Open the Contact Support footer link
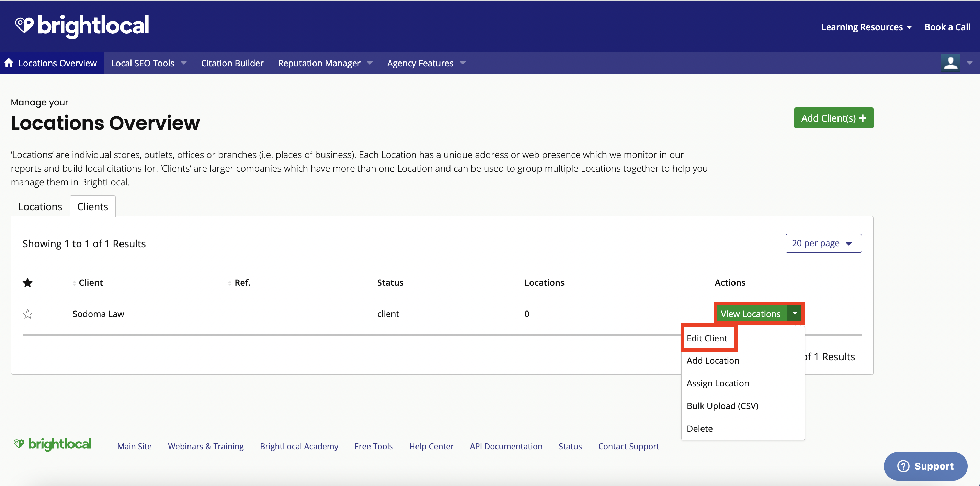Image resolution: width=980 pixels, height=486 pixels. click(628, 446)
